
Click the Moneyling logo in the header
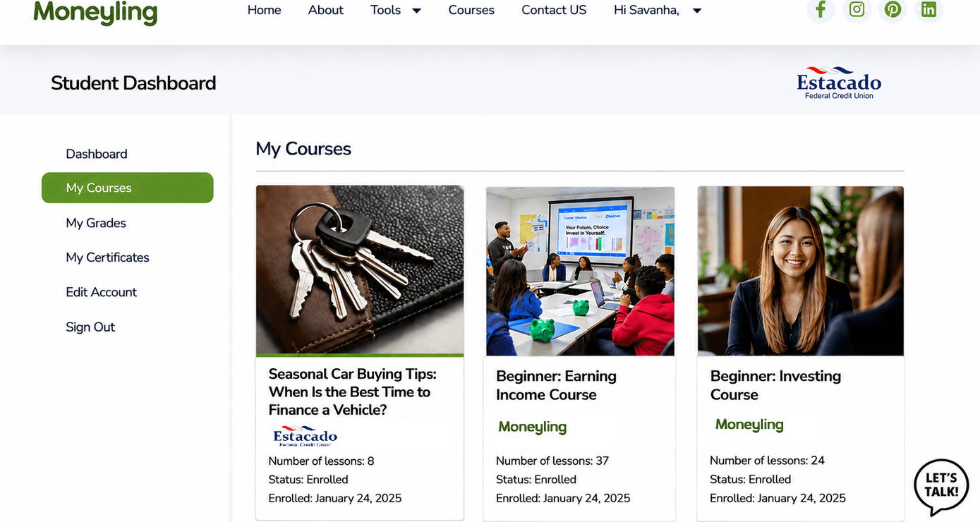pyautogui.click(x=95, y=12)
